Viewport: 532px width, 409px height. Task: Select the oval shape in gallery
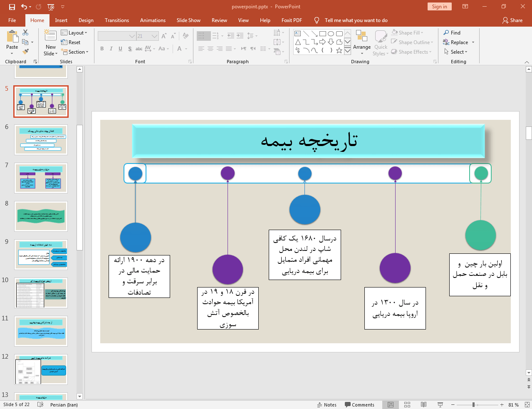(331, 34)
